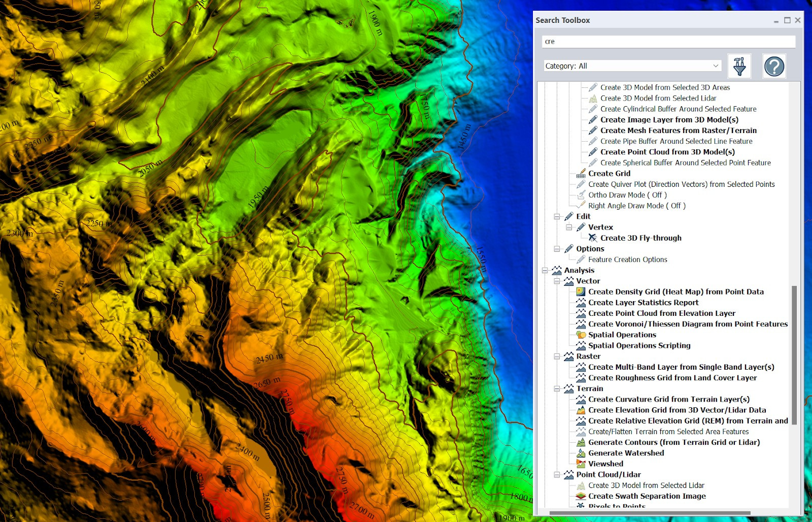Click icon for Create Relative Elevation Grid (REM)
Image resolution: width=812 pixels, height=522 pixels.
tap(581, 421)
